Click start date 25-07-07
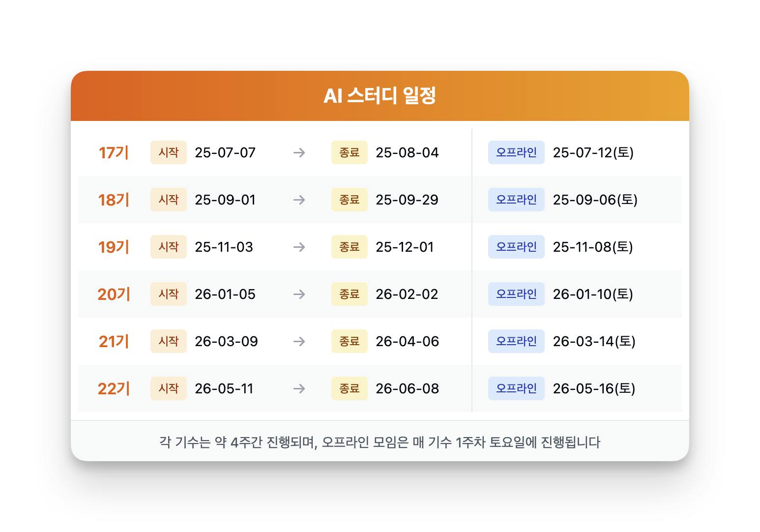This screenshot has height=532, width=760. point(225,152)
